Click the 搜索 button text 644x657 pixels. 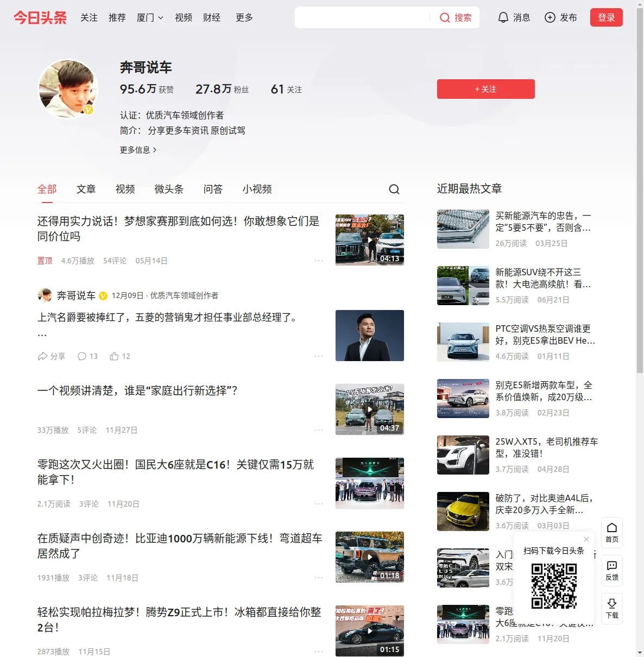coord(463,18)
